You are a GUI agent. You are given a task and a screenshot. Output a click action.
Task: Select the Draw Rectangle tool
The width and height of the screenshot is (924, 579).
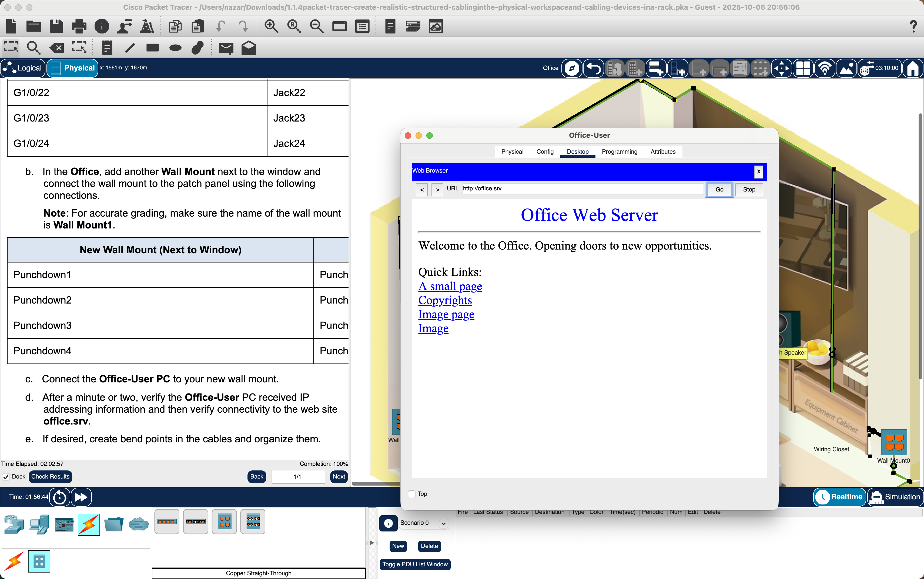(x=152, y=48)
